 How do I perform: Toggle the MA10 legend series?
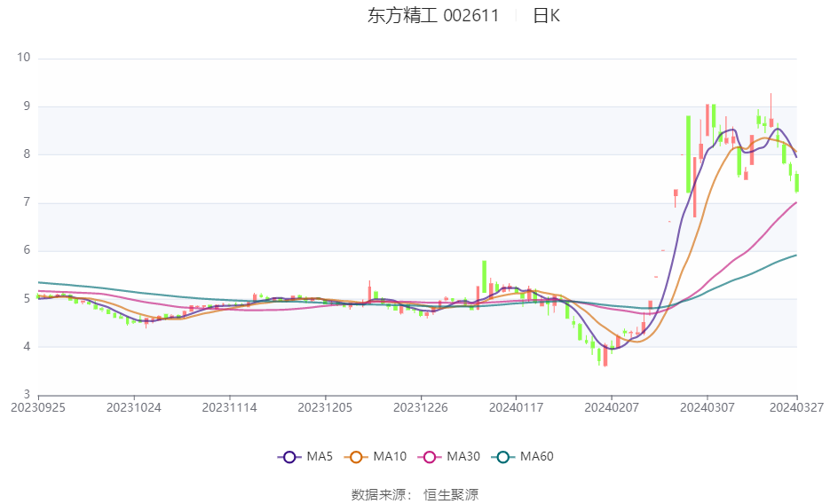[x=375, y=456]
